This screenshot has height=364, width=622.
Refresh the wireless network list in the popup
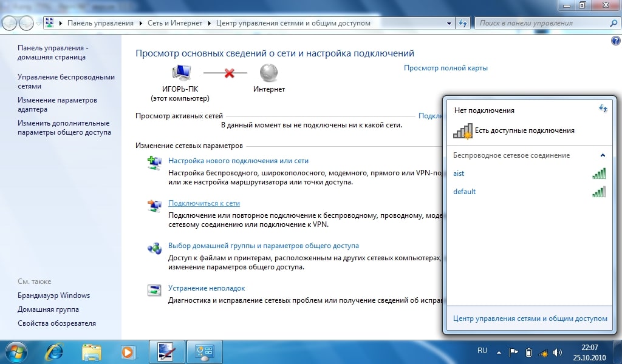(x=603, y=109)
